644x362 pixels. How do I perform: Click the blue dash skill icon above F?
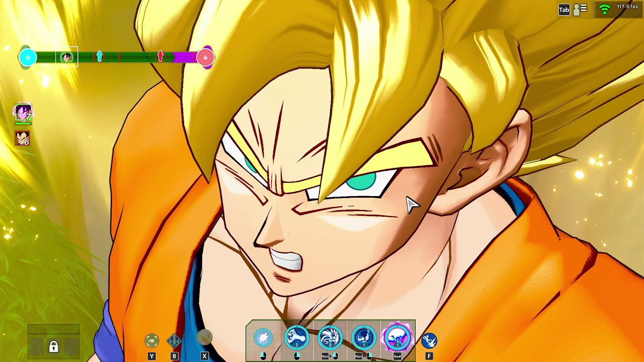429,341
